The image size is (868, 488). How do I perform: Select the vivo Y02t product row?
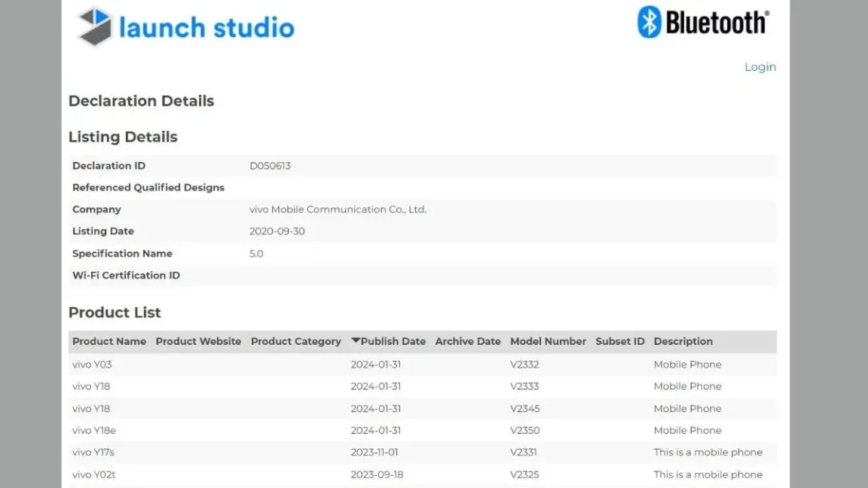tap(423, 474)
